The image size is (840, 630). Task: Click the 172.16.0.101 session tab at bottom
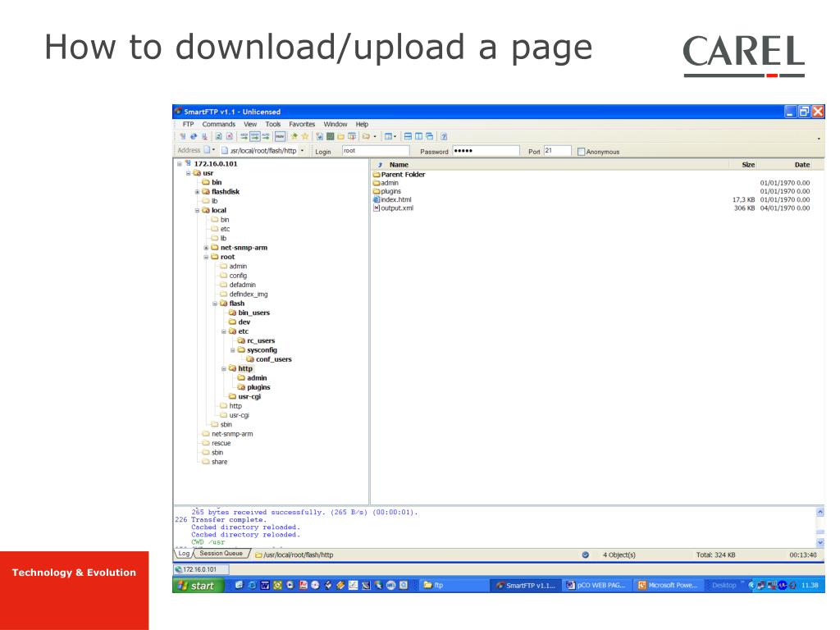coord(201,569)
